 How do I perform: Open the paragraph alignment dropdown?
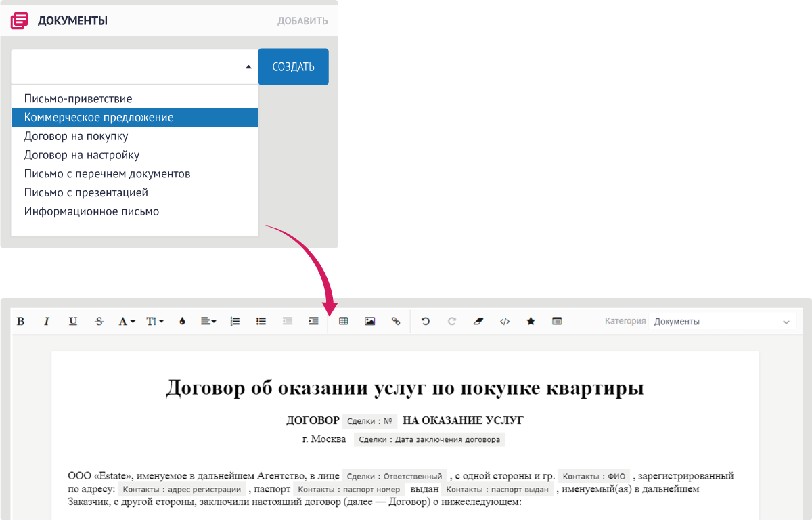(x=208, y=322)
